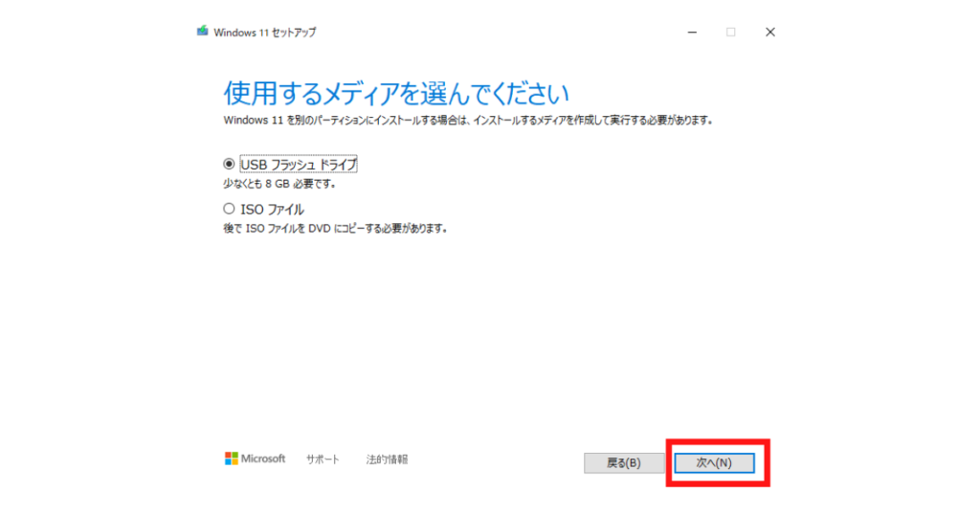
Task: Click the 別のパーティションにインストール description line
Action: 468,120
